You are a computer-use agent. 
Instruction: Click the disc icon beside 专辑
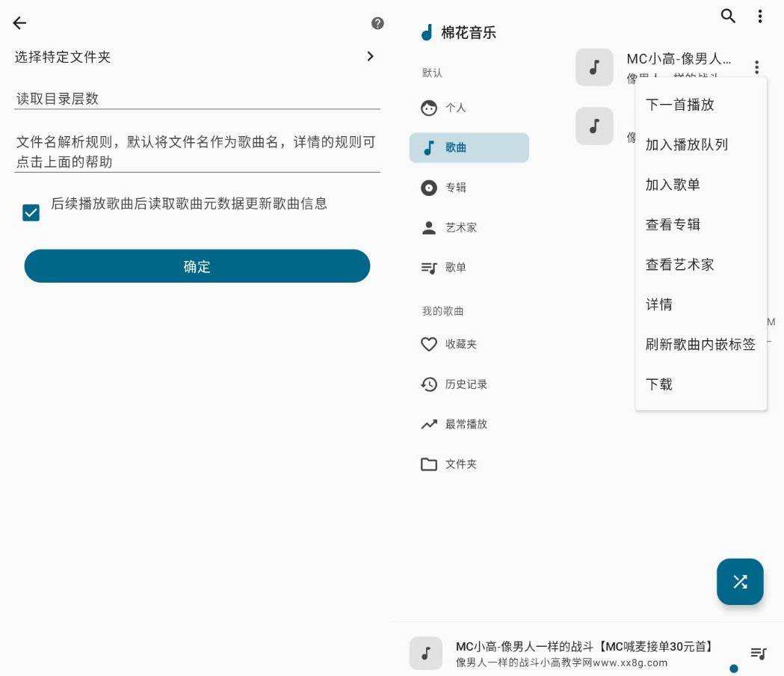[x=429, y=188]
